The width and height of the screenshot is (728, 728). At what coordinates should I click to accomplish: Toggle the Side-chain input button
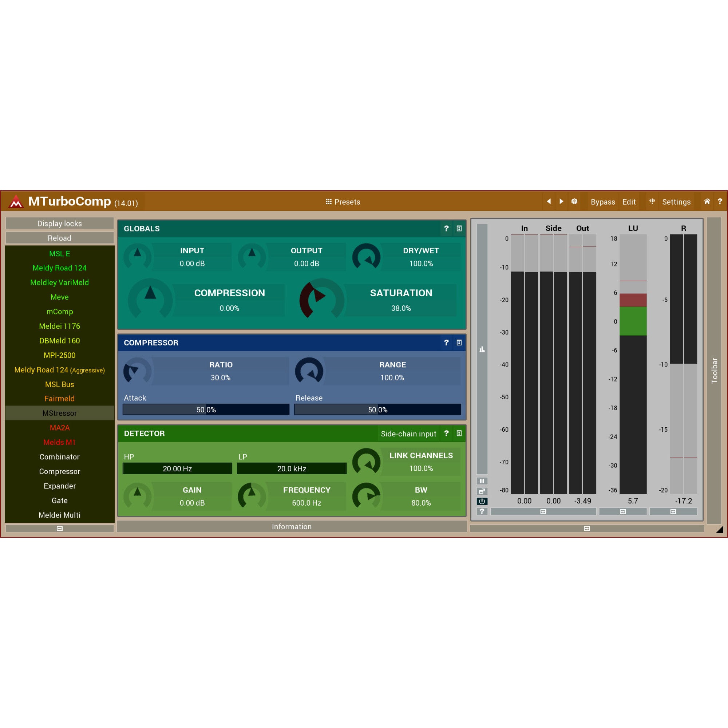[408, 434]
